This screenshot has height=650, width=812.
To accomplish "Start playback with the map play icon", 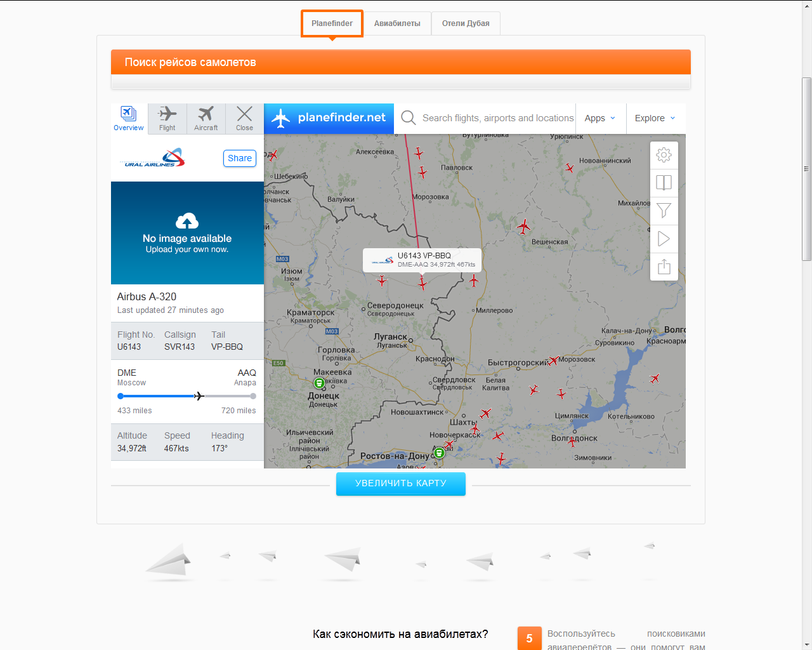I will [x=664, y=239].
